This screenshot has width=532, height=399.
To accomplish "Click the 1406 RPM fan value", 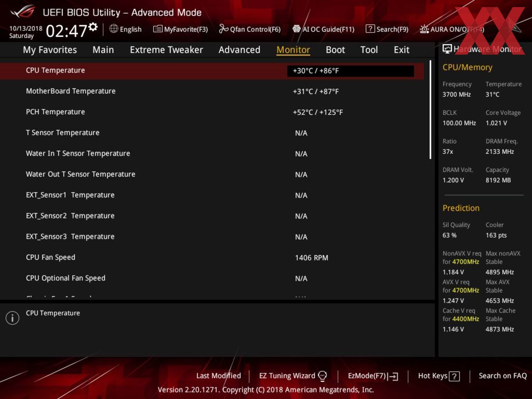I will click(x=311, y=258).
